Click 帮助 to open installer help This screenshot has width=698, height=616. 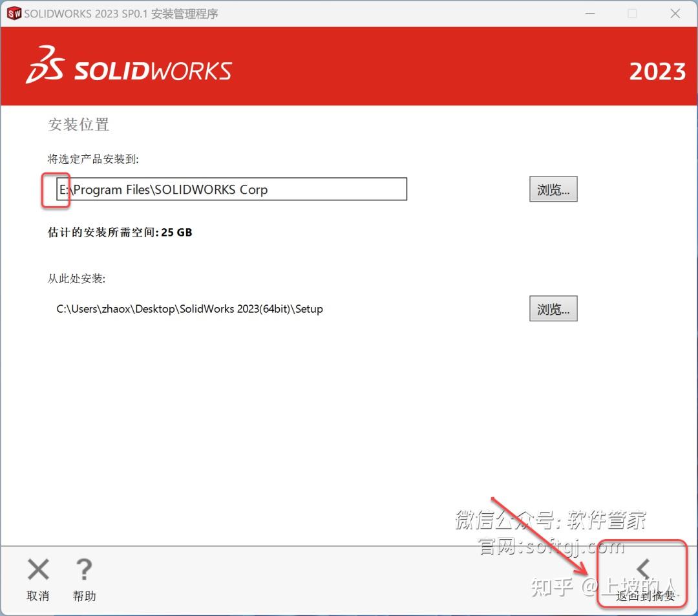tap(84, 596)
